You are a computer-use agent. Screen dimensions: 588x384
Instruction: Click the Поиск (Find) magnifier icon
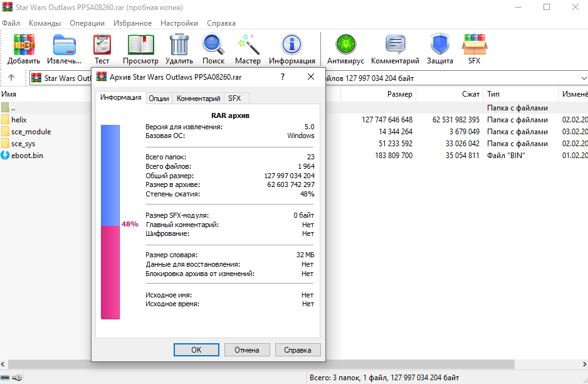point(213,46)
